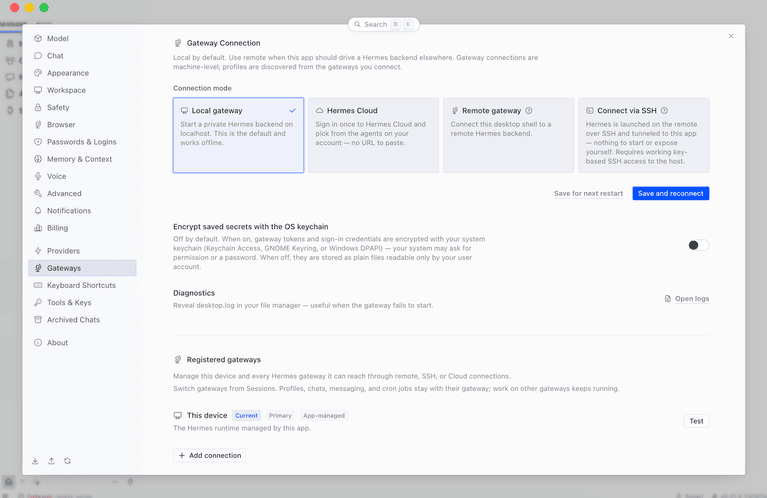The height and width of the screenshot is (498, 767).
Task: Click Save for next restart link
Action: pyautogui.click(x=588, y=193)
